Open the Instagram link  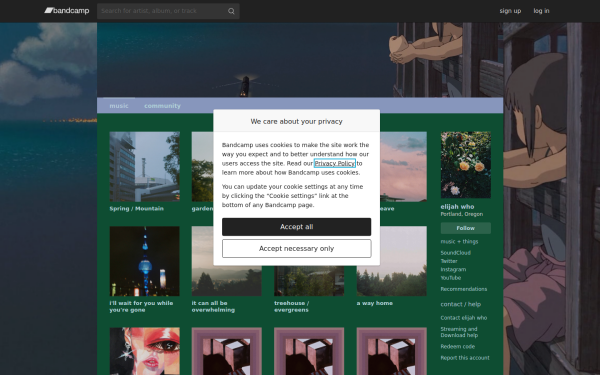[453, 270]
